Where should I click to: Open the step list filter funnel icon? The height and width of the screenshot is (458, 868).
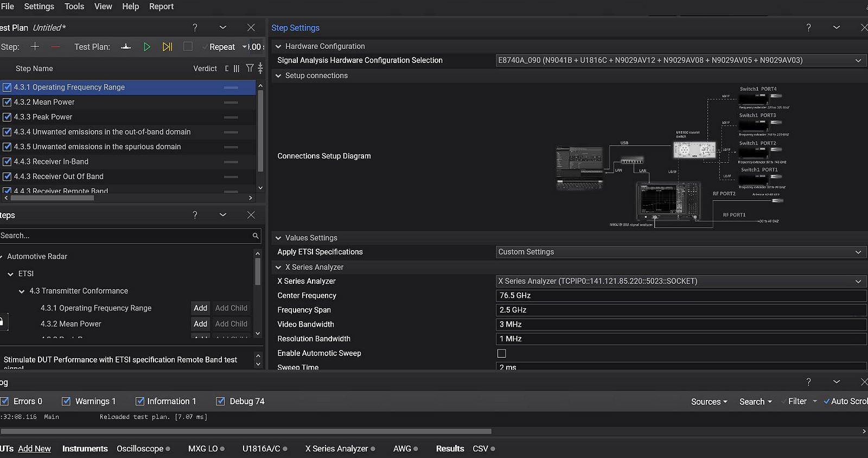click(250, 68)
